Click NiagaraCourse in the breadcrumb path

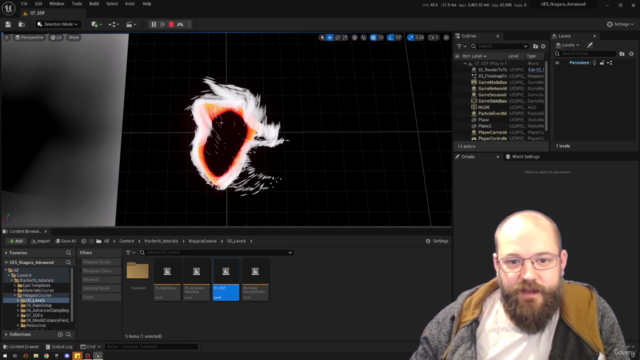point(202,241)
